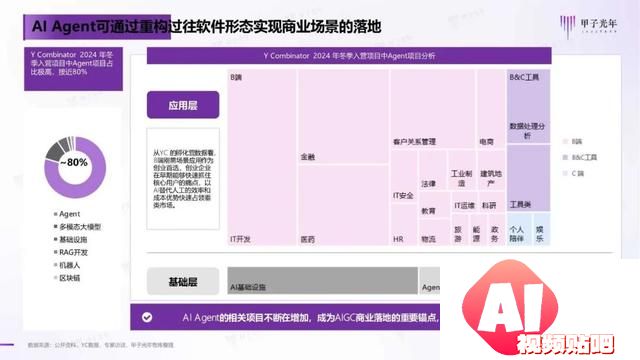Click the 多模态大模型 legend entry
The height and width of the screenshot is (360, 640).
point(78,227)
